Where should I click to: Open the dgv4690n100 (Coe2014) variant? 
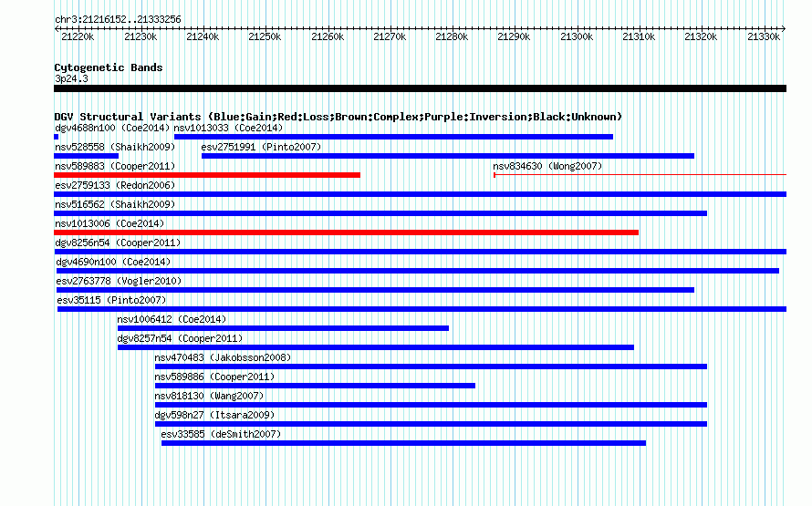pyautogui.click(x=113, y=262)
